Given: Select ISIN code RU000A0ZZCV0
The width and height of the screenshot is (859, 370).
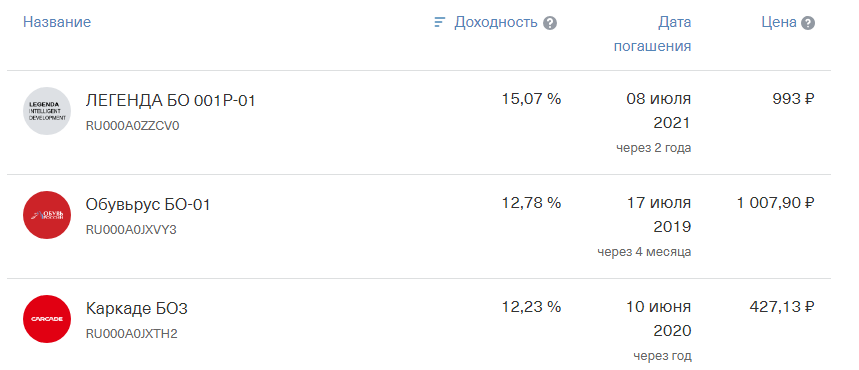Looking at the screenshot, I should (x=133, y=126).
